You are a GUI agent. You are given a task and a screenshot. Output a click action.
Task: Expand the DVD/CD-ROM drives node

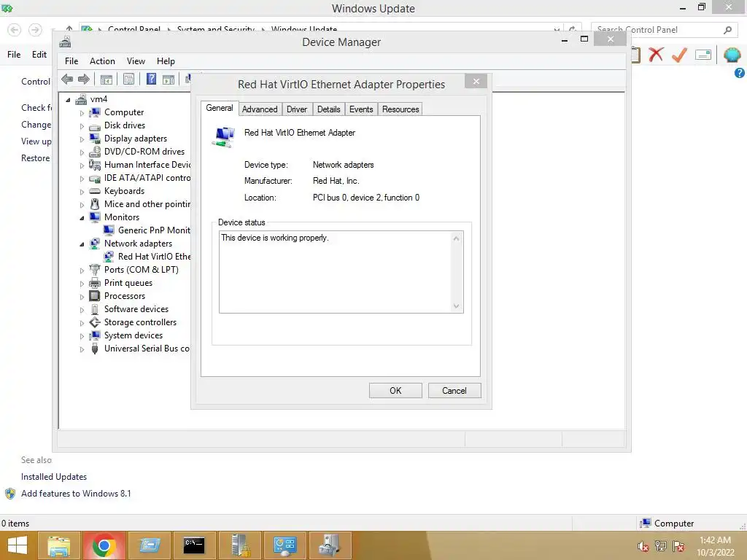point(82,152)
